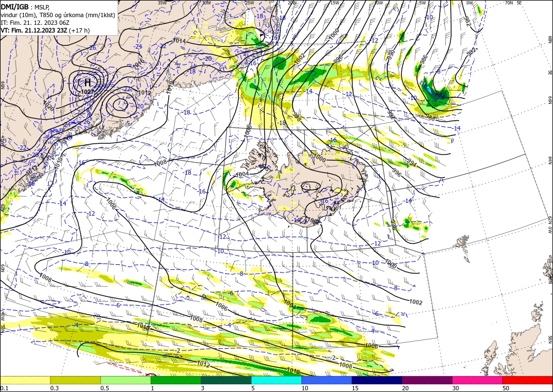Click the 984 isobar label near the low
Viewport: 553px width, 392px height.
(x=441, y=95)
